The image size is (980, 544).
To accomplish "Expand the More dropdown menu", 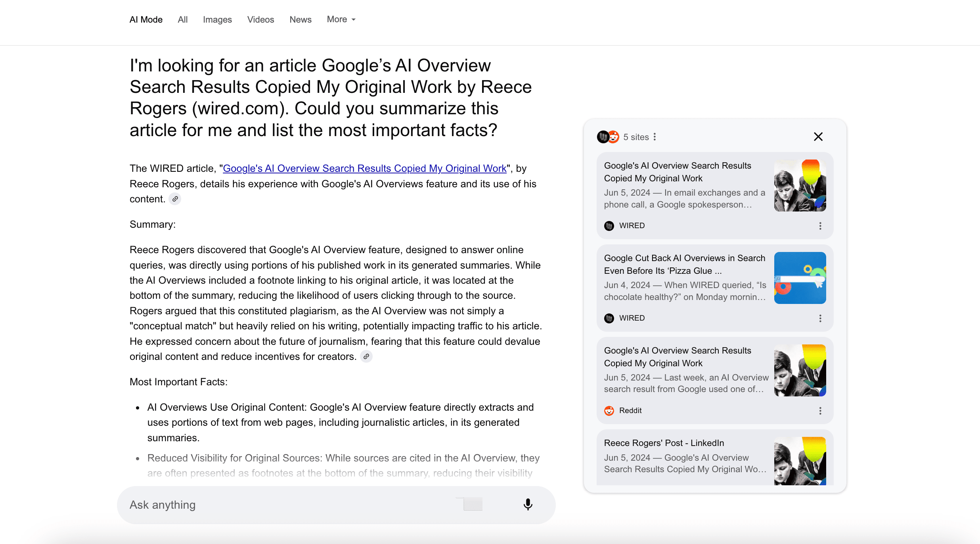I will (341, 19).
